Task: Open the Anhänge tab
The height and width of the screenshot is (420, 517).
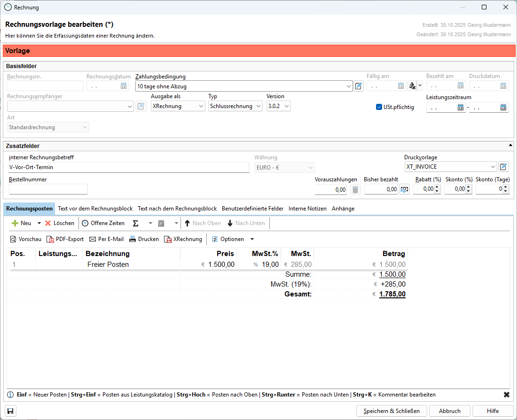Action: click(x=343, y=208)
